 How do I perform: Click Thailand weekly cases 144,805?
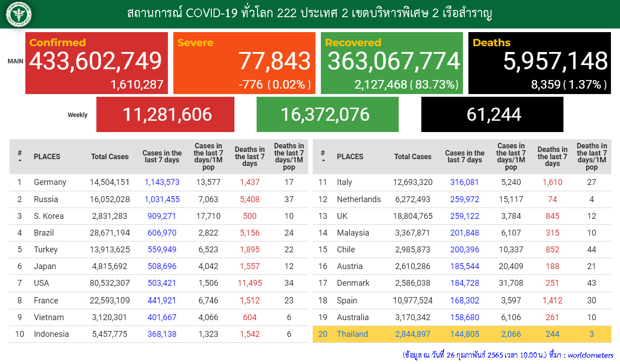pyautogui.click(x=464, y=334)
